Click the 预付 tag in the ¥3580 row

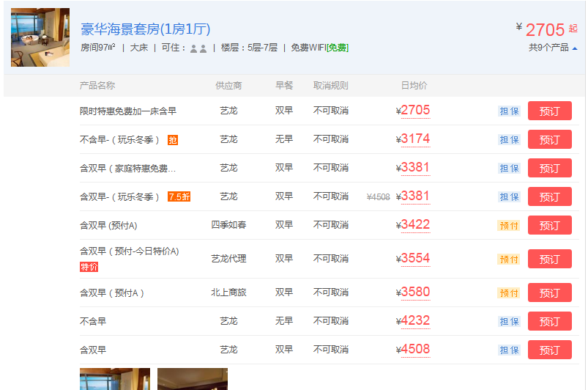point(509,292)
